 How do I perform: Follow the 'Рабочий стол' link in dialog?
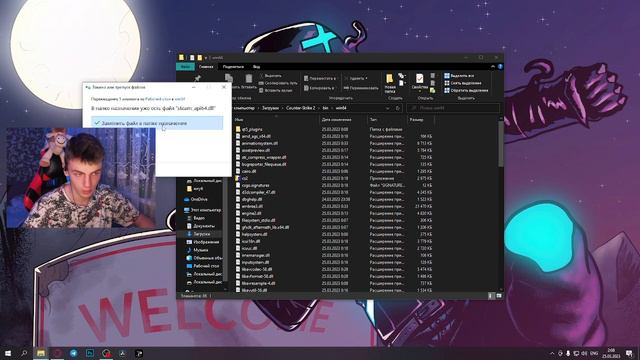click(x=158, y=99)
